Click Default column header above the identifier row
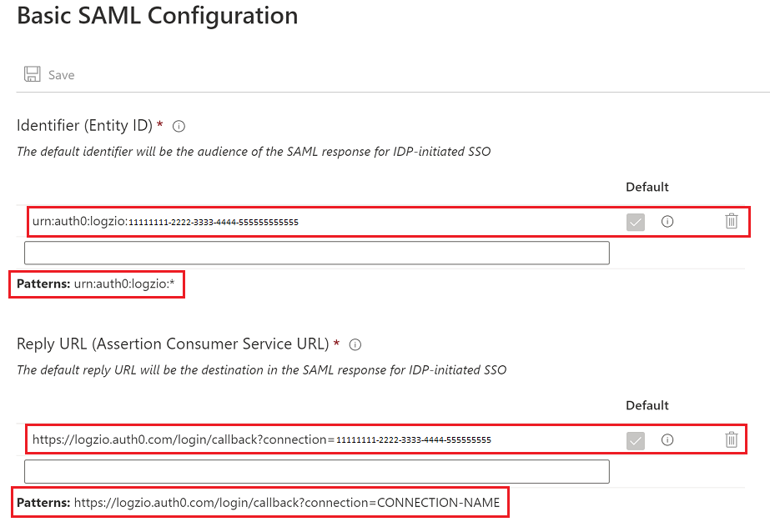770x532 pixels. pos(647,187)
